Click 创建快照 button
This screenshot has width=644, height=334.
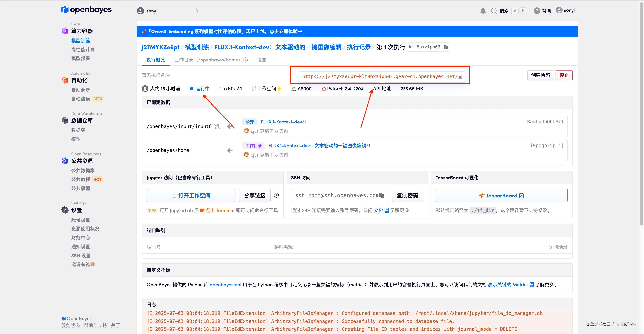[x=540, y=75]
